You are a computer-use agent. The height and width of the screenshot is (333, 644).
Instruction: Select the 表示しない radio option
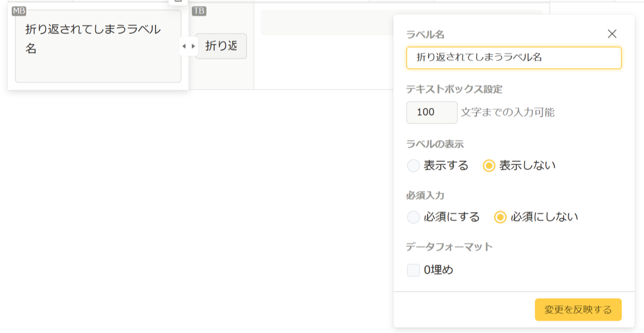[x=489, y=166]
